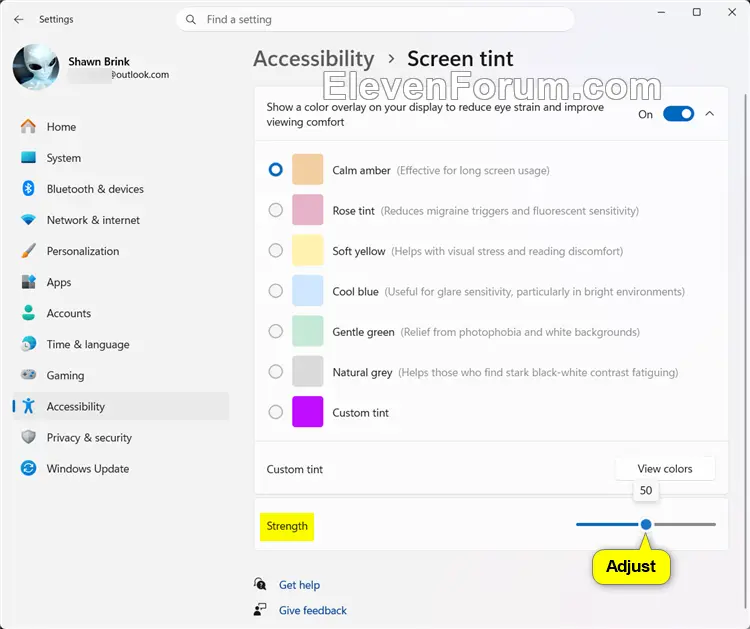
Task: Open Apps settings
Action: click(x=121, y=282)
